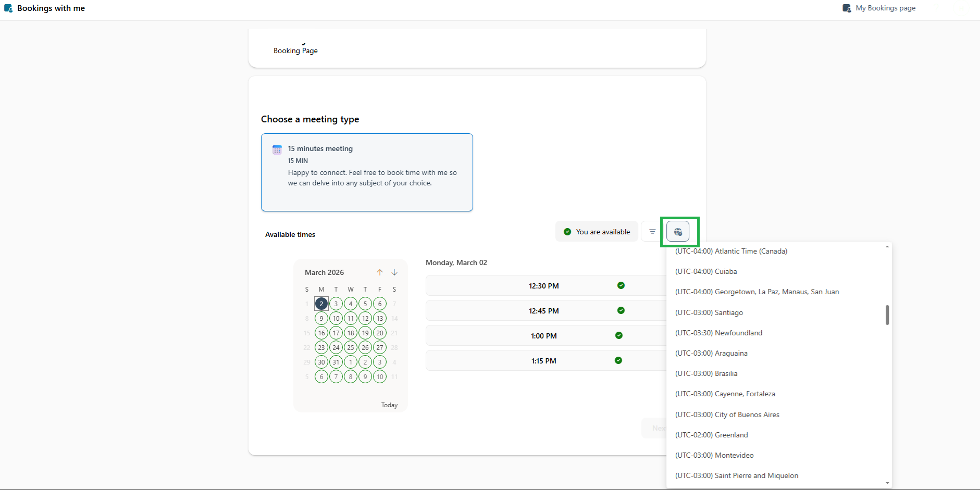Click the 15 minutes meeting calendar icon
980x490 pixels.
click(x=277, y=150)
